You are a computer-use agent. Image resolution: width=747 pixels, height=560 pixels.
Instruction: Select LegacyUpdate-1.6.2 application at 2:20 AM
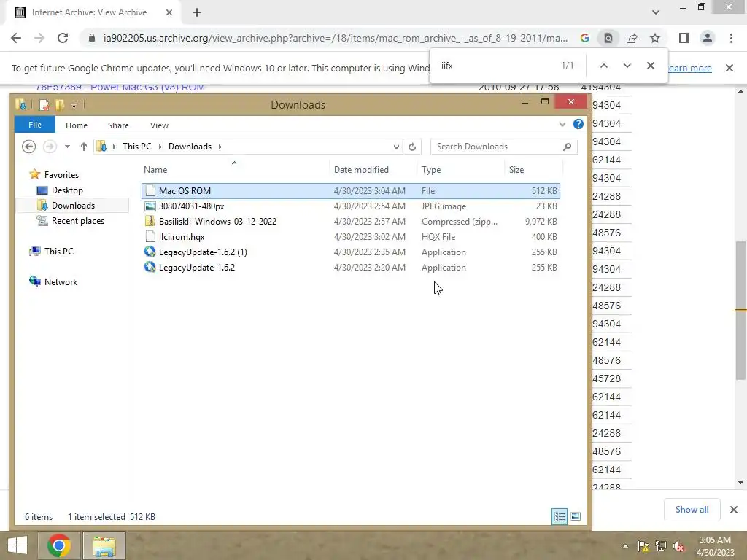[351, 267]
